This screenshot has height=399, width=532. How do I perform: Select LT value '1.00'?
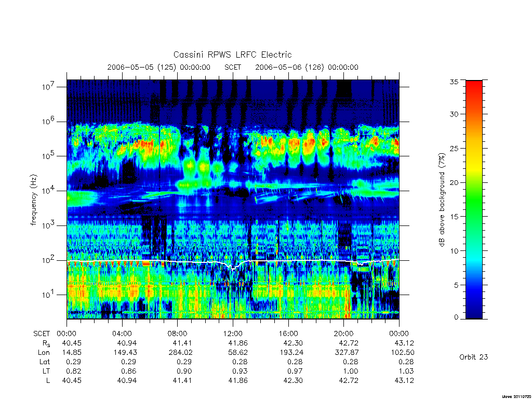tap(351, 371)
